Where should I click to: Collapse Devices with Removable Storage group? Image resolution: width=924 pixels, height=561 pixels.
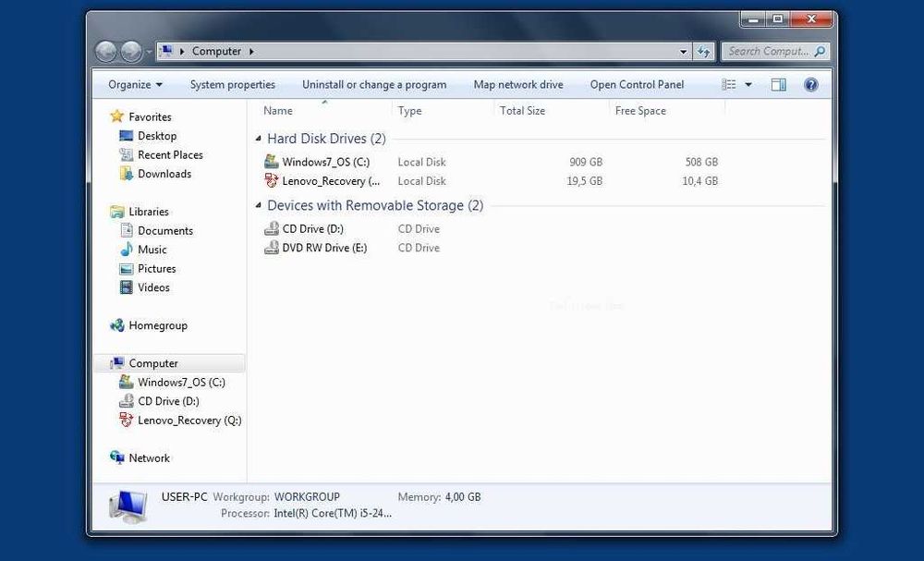pyautogui.click(x=258, y=206)
